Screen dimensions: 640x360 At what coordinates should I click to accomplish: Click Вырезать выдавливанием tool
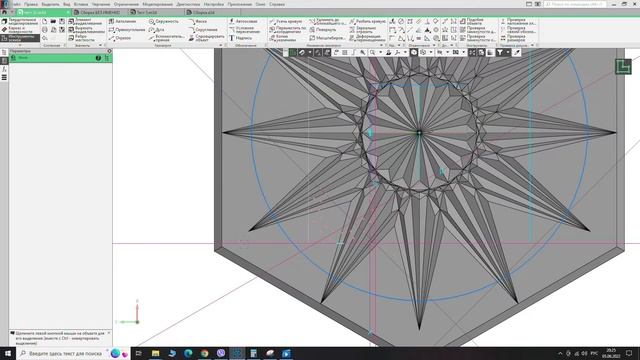click(87, 30)
